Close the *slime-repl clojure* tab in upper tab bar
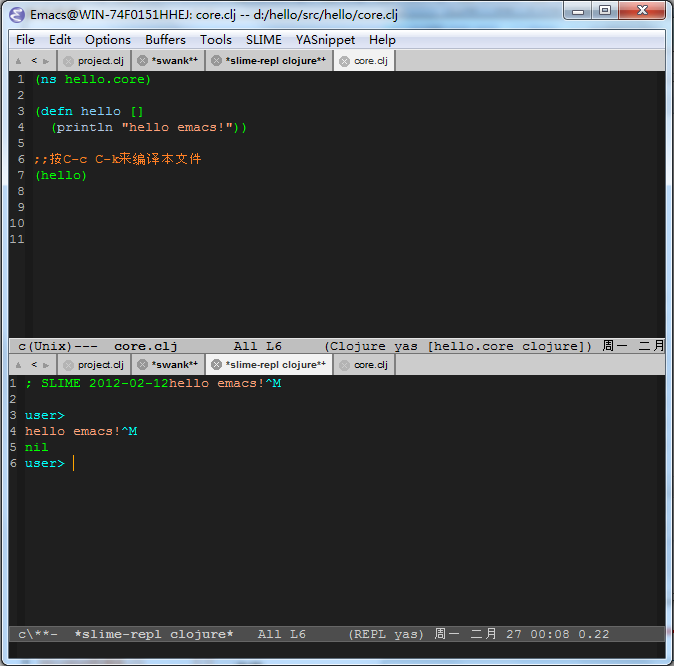 coord(217,61)
